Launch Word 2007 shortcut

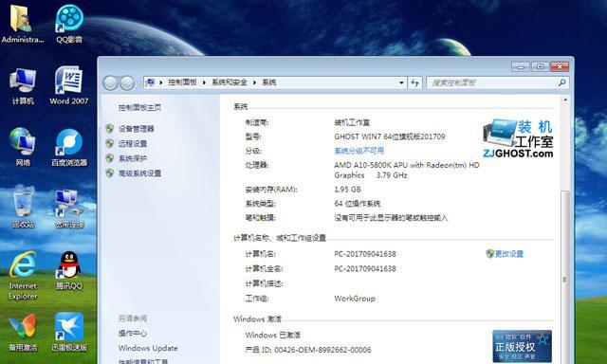click(x=69, y=85)
